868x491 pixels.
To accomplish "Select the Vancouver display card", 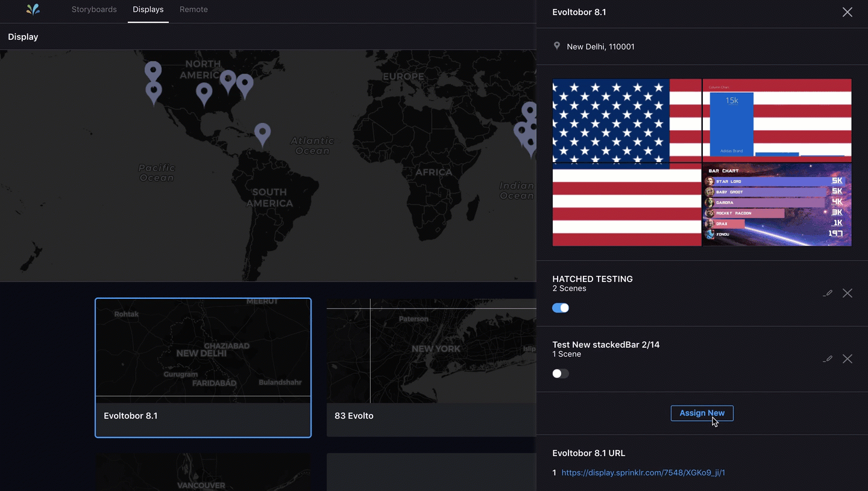I will click(x=203, y=473).
